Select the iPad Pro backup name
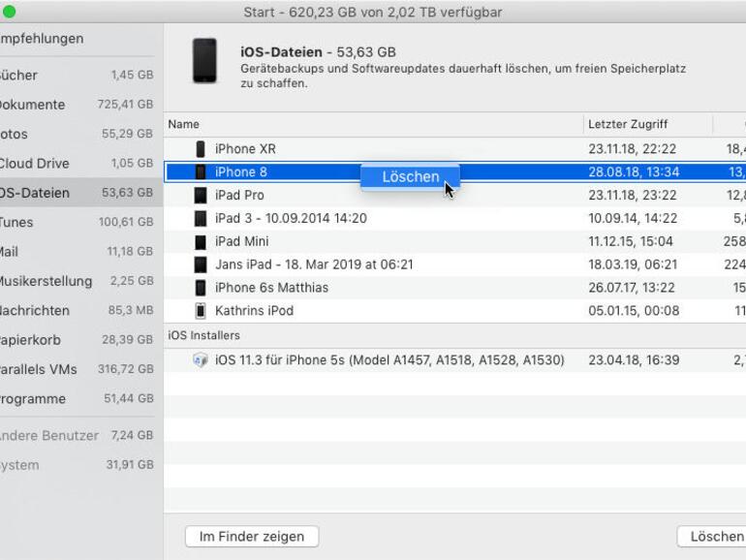This screenshot has width=746, height=560. pyautogui.click(x=239, y=195)
